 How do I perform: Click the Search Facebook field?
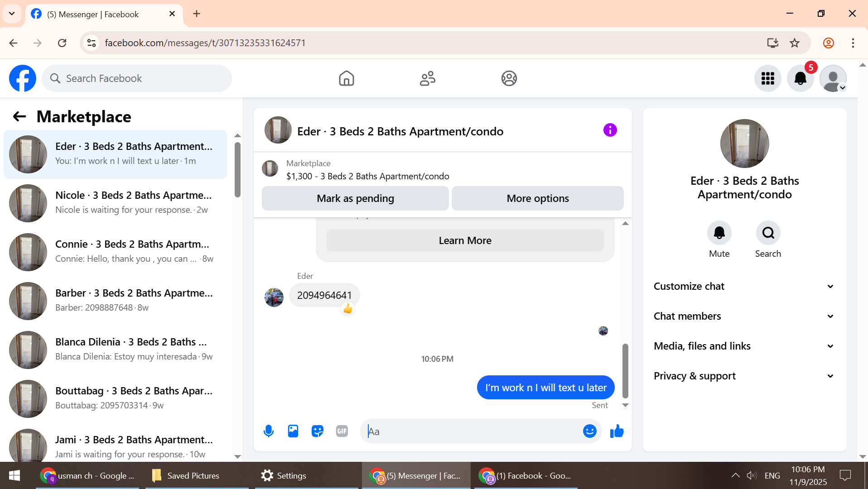[x=137, y=78]
